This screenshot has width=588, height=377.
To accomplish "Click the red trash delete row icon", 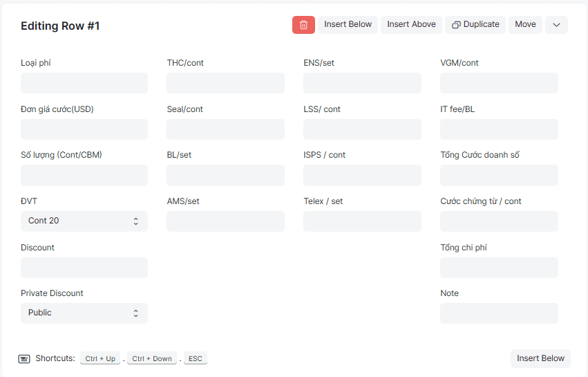I will [x=303, y=25].
